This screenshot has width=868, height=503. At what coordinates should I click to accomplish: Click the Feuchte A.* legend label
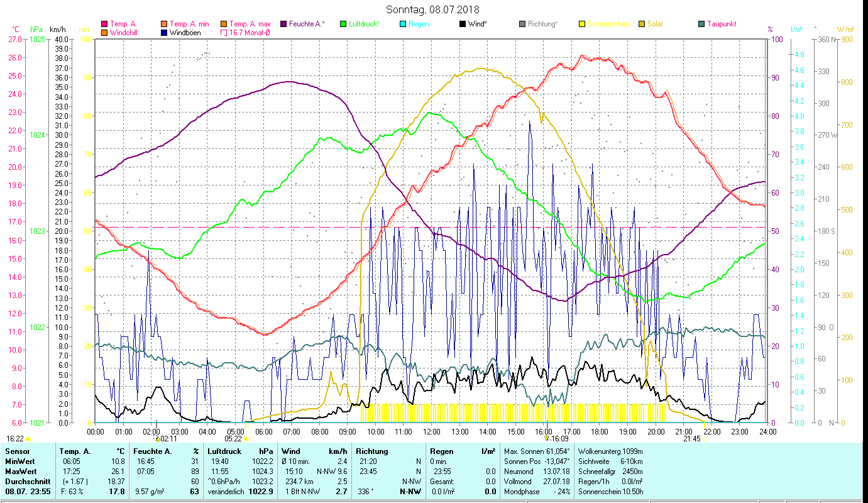[307, 25]
